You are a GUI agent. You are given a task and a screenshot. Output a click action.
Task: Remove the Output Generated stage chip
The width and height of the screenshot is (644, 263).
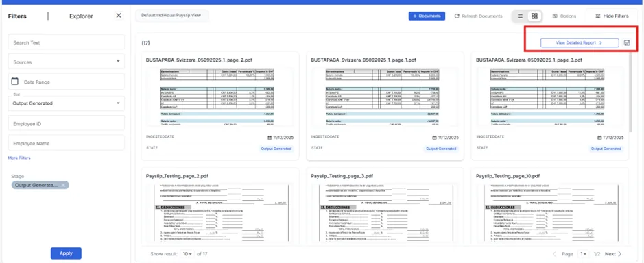click(x=63, y=185)
